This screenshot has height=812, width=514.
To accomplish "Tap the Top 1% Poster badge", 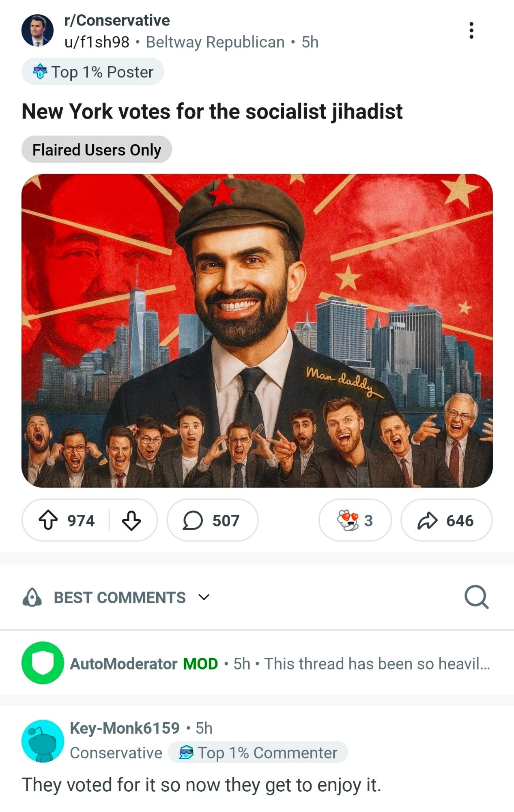I will 92,72.
